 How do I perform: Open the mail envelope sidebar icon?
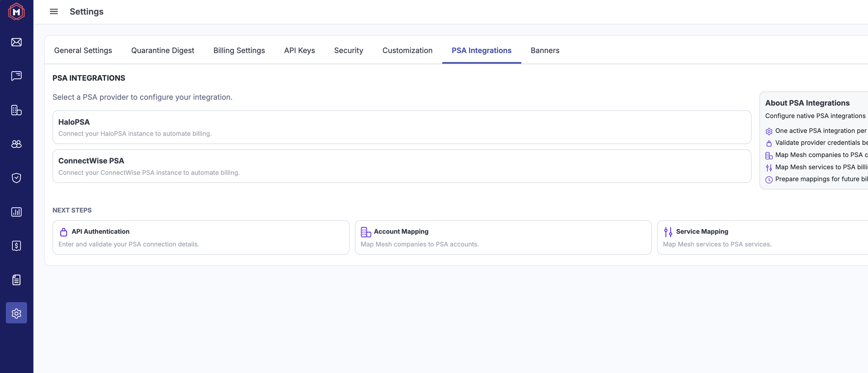[16, 42]
